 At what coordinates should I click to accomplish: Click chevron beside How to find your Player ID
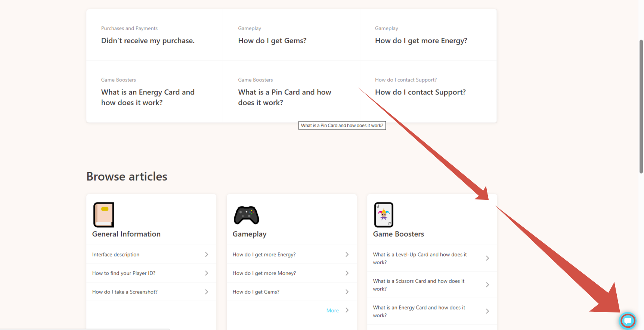tap(207, 273)
